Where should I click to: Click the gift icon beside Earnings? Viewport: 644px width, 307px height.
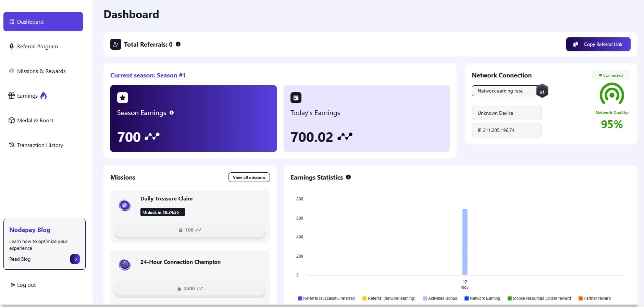pos(12,96)
